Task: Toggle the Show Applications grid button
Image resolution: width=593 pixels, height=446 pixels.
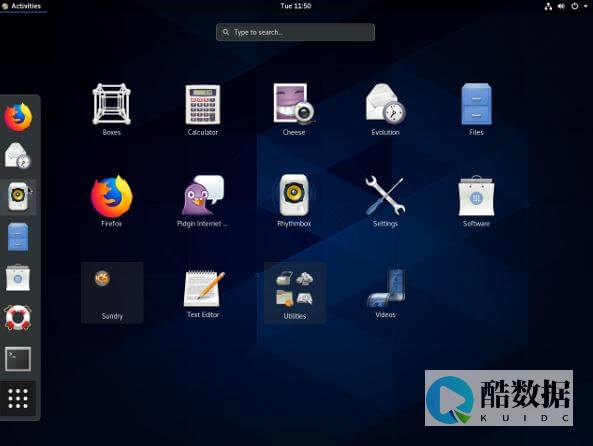Action: pos(18,398)
